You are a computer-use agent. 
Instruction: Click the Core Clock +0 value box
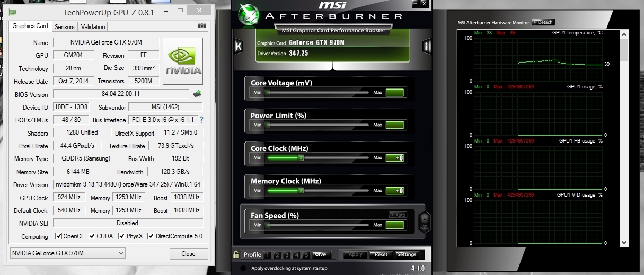tap(395, 158)
